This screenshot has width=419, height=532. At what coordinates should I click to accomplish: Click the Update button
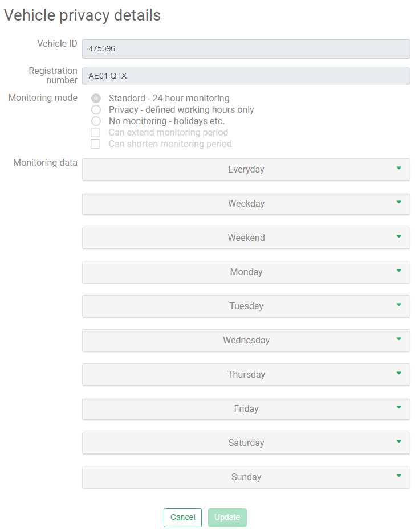coord(227,517)
